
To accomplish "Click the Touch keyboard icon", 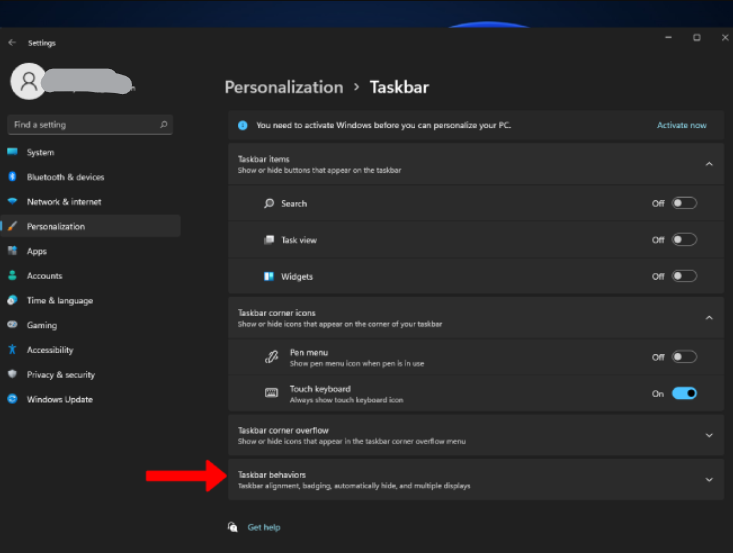I will (x=272, y=393).
